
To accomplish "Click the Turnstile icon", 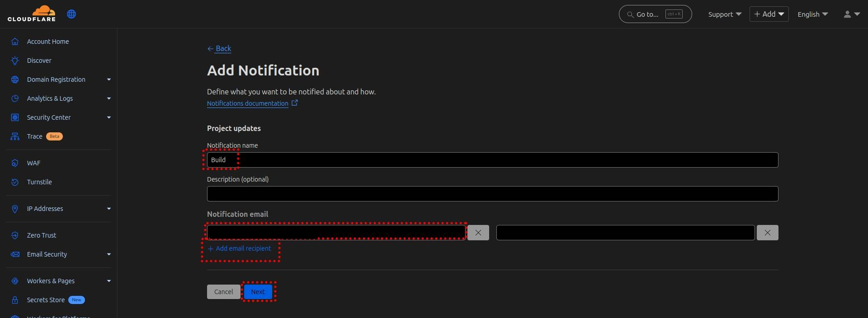I will (15, 182).
